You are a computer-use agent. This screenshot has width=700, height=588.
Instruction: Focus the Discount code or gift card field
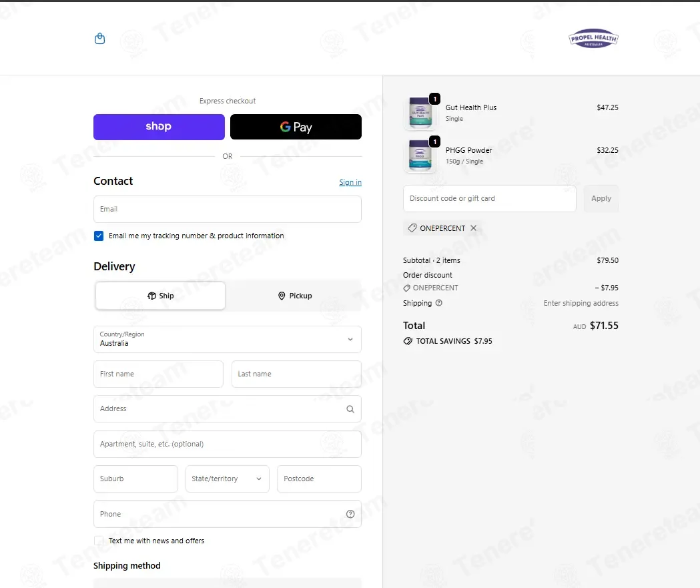tap(490, 198)
